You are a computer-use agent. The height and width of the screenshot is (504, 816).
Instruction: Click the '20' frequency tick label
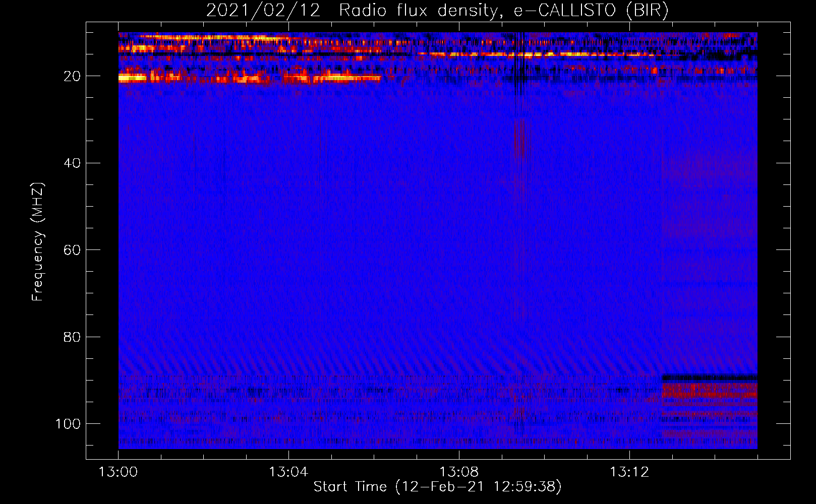72,76
